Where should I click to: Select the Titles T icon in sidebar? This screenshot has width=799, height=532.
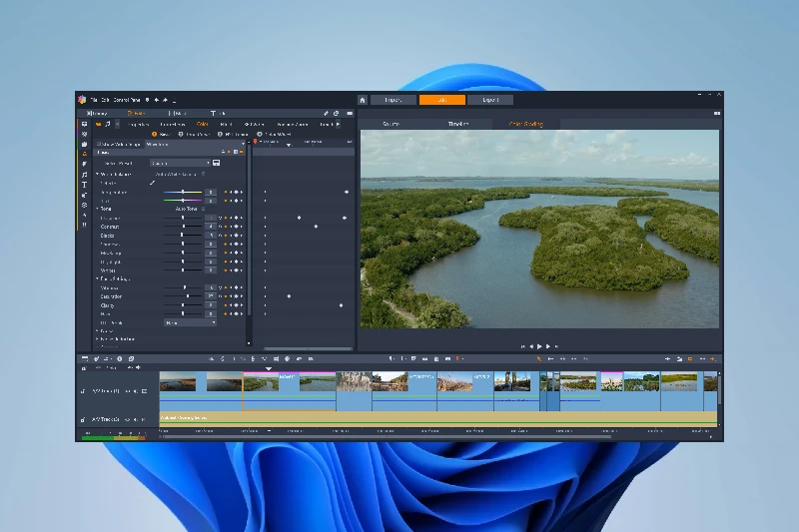pos(85,185)
